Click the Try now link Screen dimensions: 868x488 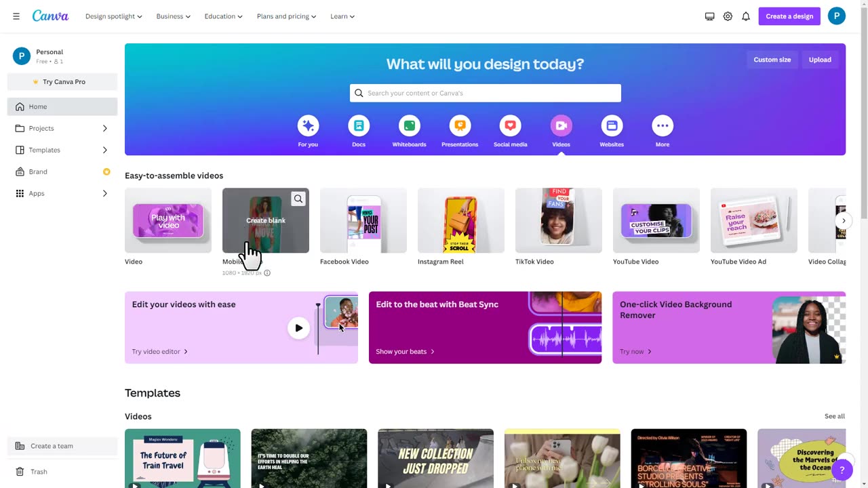tap(635, 352)
